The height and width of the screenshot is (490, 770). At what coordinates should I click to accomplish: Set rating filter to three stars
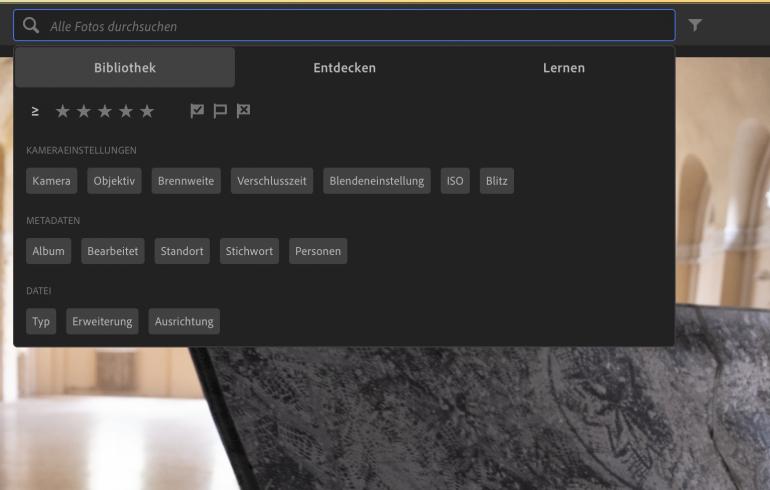click(105, 111)
